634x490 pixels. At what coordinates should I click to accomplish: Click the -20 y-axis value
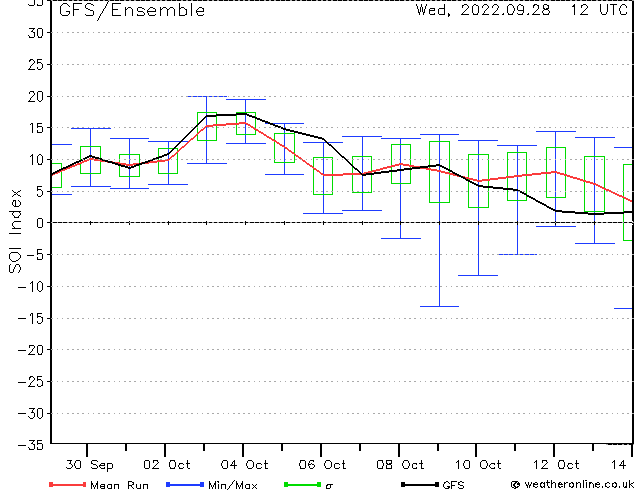pyautogui.click(x=31, y=350)
